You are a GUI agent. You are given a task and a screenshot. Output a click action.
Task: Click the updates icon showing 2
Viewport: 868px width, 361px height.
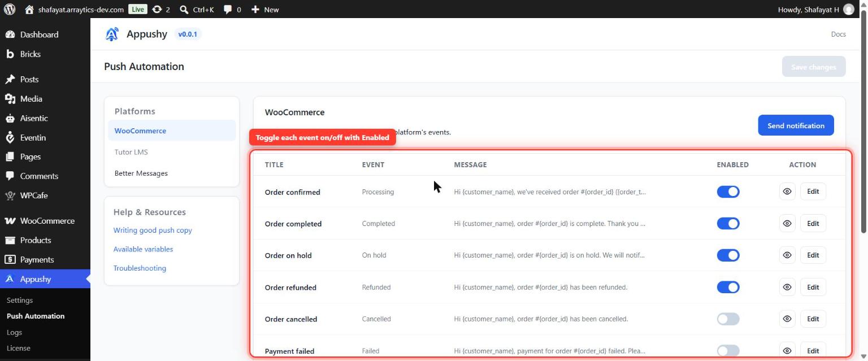coord(157,9)
